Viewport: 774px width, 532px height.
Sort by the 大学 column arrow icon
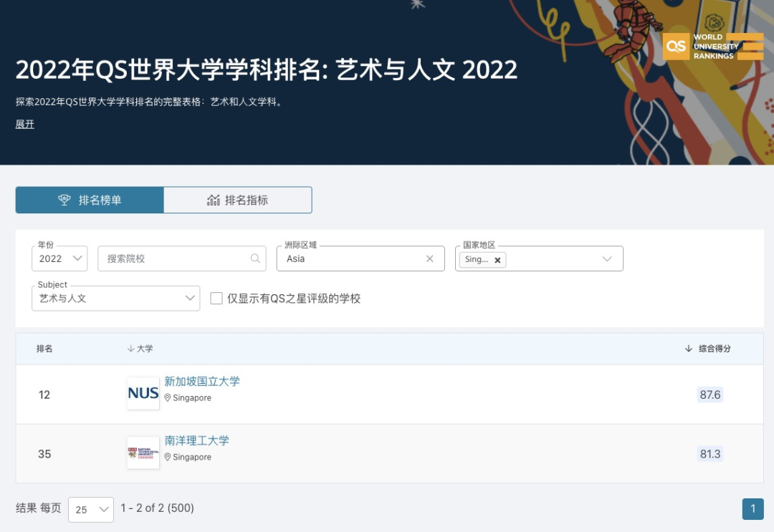click(130, 349)
